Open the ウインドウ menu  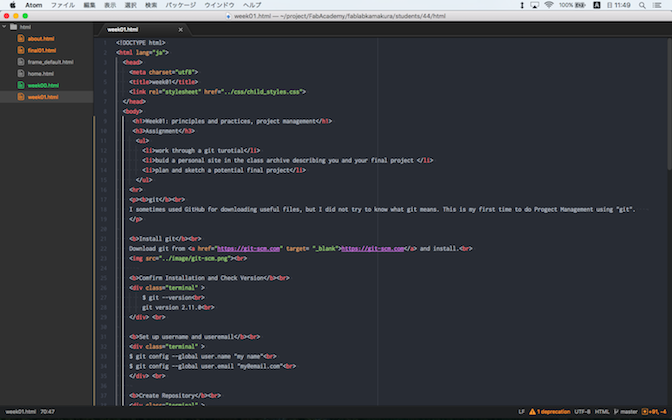tap(219, 5)
